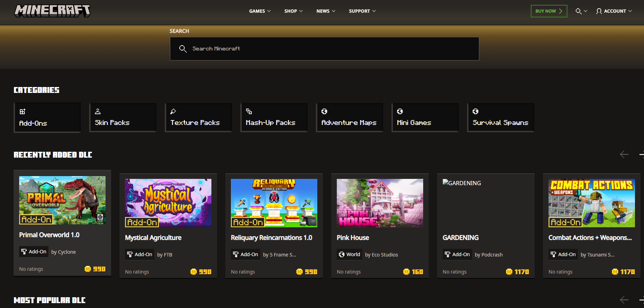The width and height of the screenshot is (644, 308).
Task: Click 'by Tsunami S...' creator text
Action: point(598,255)
